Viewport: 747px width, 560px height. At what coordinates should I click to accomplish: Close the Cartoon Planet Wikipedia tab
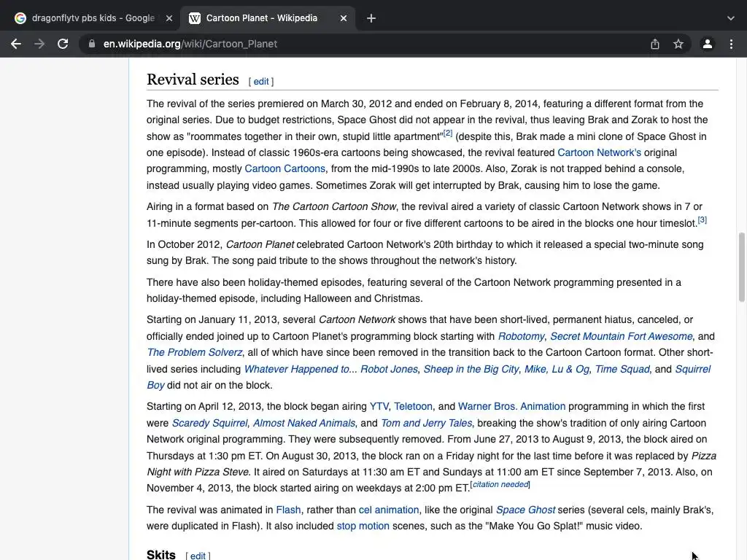tap(344, 18)
